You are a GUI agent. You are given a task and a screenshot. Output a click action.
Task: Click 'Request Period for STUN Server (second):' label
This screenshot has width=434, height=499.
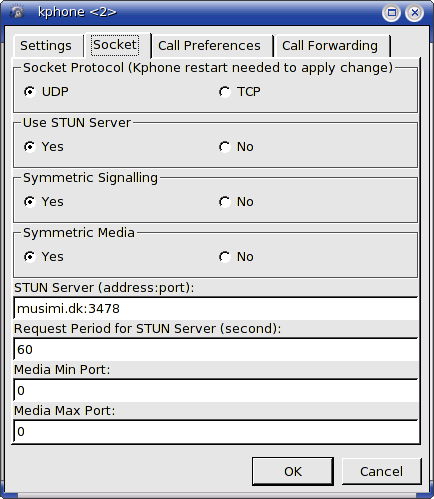[148, 329]
